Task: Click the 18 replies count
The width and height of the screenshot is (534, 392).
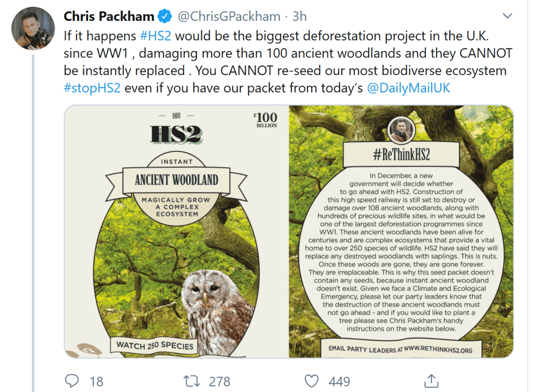Action: (x=96, y=381)
